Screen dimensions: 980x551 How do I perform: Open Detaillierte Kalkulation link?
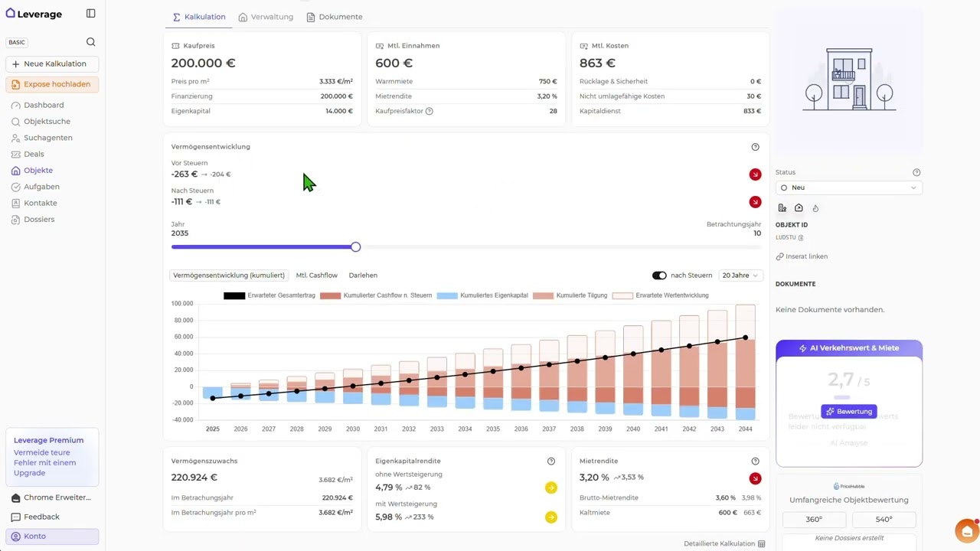coord(724,543)
